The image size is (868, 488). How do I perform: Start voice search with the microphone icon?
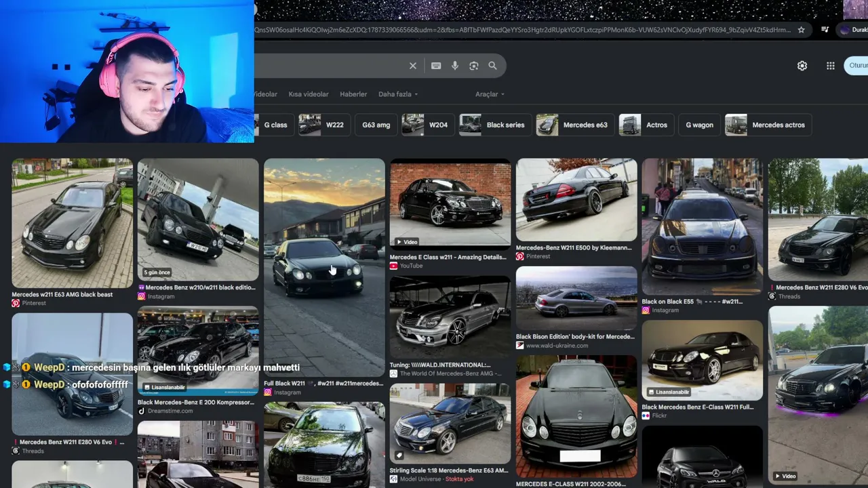pos(455,66)
